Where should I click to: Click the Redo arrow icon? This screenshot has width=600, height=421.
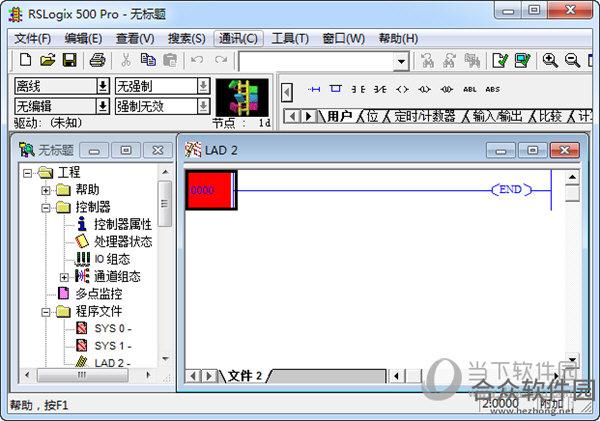pos(221,60)
